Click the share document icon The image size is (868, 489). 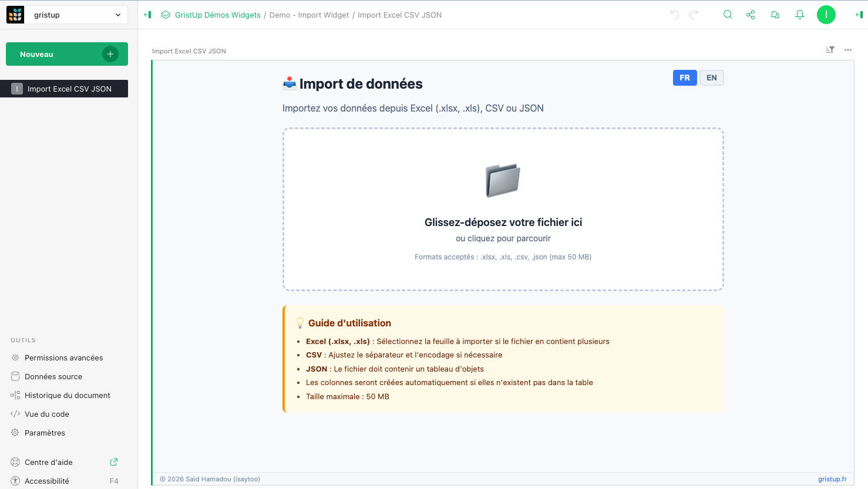tap(751, 15)
